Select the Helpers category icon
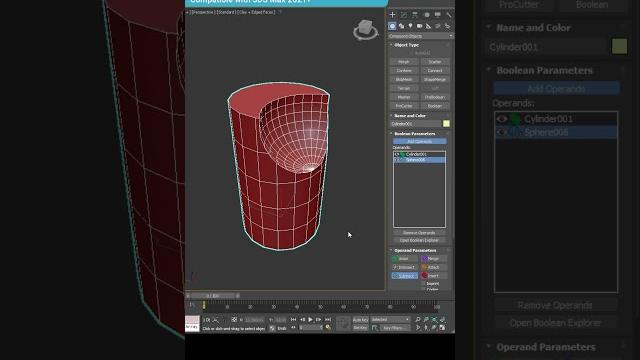 (x=429, y=26)
